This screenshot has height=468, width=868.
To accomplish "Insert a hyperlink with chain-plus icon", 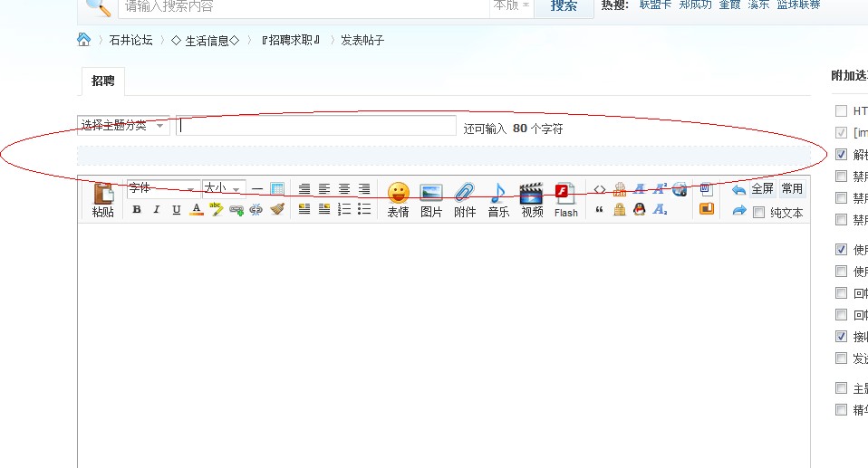I will click(x=236, y=210).
